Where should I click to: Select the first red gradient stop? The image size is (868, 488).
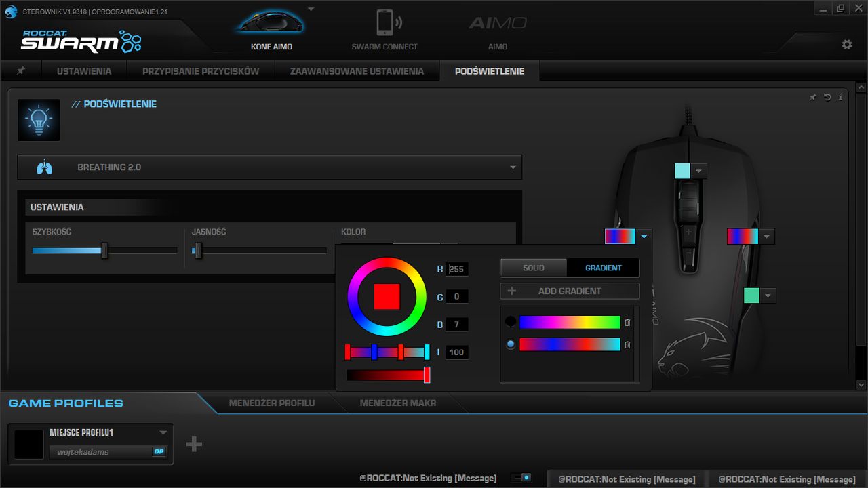347,352
